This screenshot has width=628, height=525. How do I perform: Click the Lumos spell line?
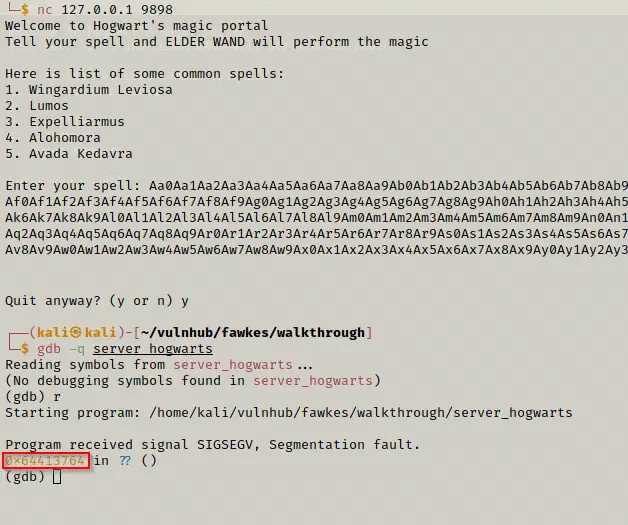37,105
